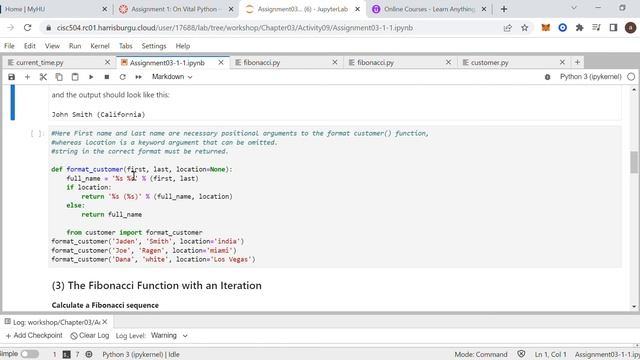Open the Help menu
The width and height of the screenshot is (640, 360).
click(183, 46)
